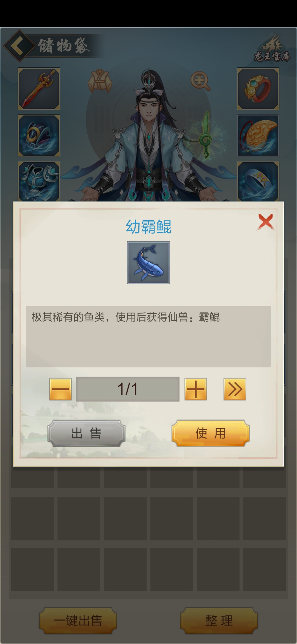Click the 出售 sell button
This screenshot has width=297, height=644.
[87, 433]
